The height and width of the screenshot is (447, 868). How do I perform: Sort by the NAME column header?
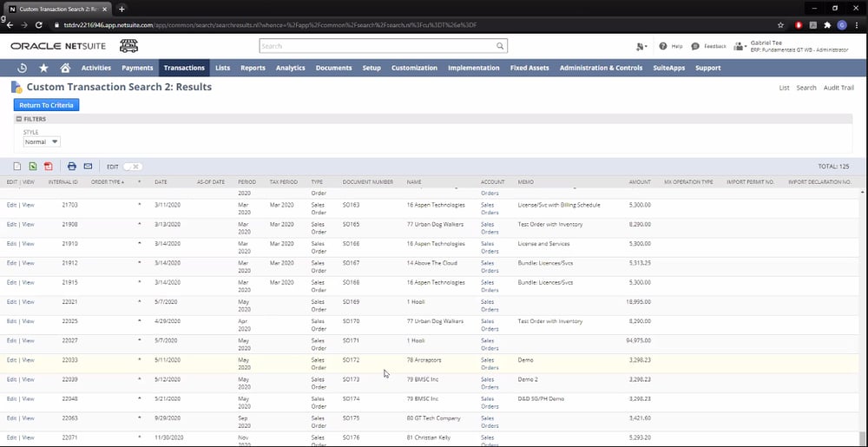pyautogui.click(x=414, y=182)
